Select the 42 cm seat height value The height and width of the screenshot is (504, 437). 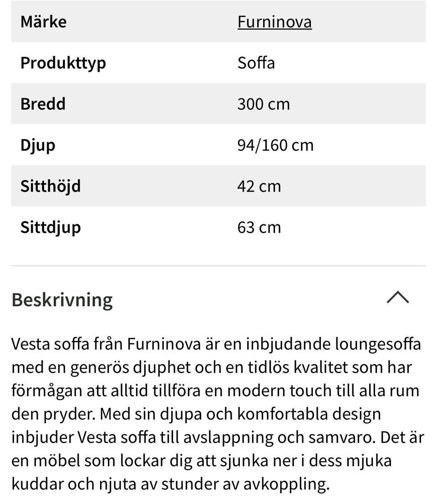click(x=259, y=186)
